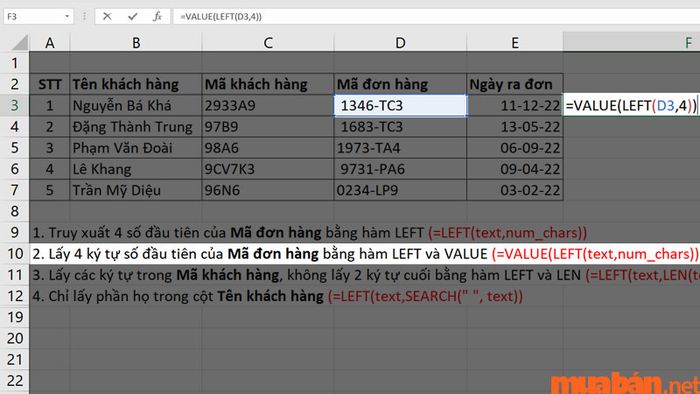The image size is (700, 394).
Task: Select order code cell 1346-TC3
Action: (x=400, y=105)
